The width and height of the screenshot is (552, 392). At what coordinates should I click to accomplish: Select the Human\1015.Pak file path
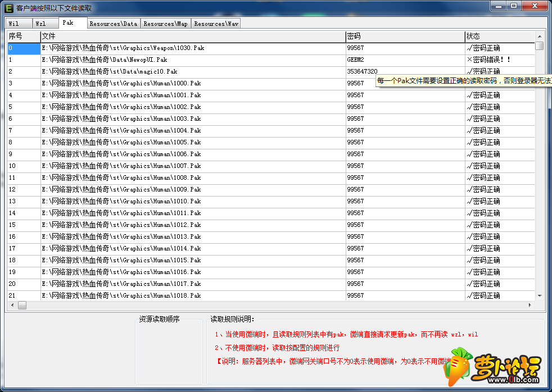(121, 260)
